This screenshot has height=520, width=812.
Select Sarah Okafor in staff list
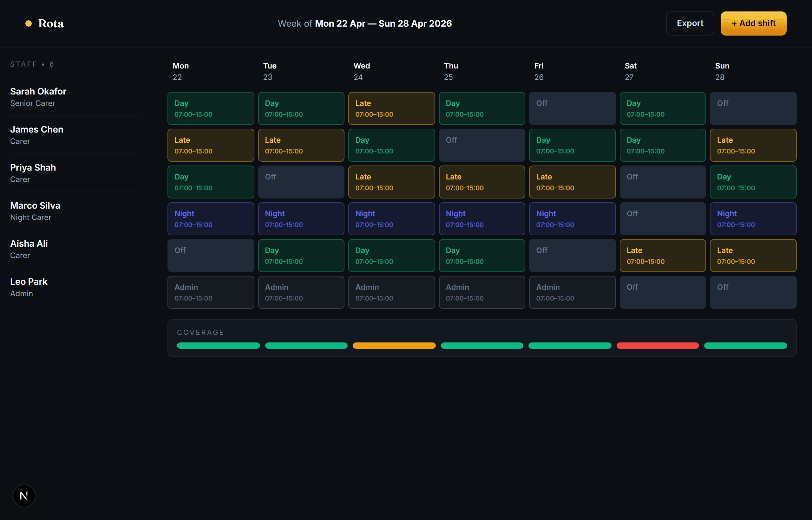click(x=76, y=97)
